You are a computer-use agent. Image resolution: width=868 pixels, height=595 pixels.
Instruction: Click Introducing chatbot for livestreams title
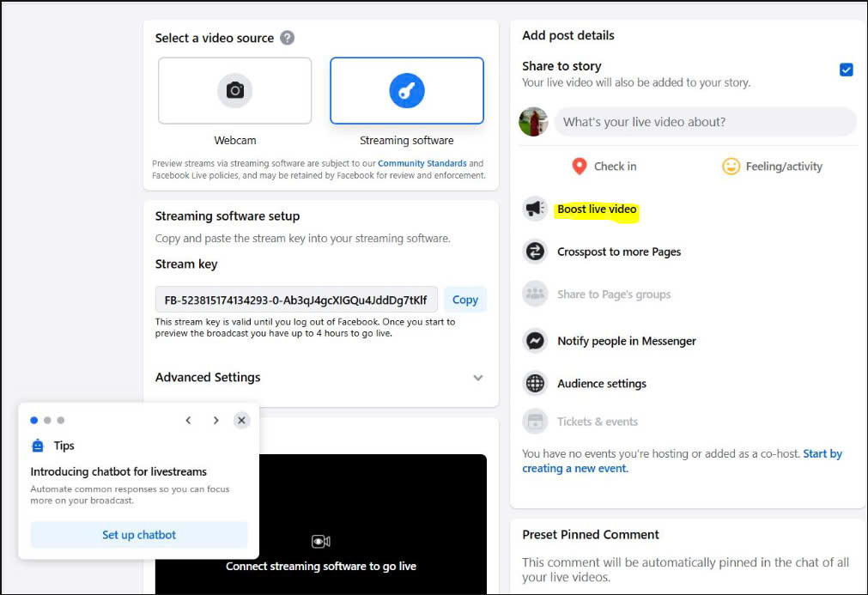pos(118,471)
